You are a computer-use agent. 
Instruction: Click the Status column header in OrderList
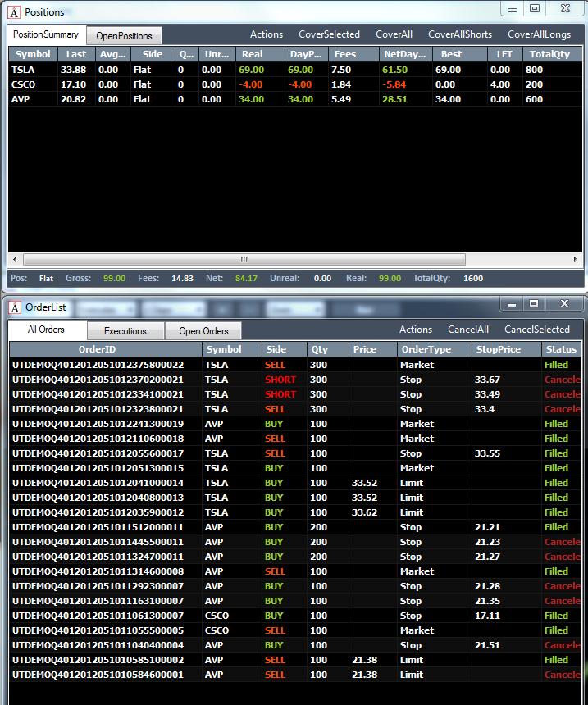(x=561, y=349)
